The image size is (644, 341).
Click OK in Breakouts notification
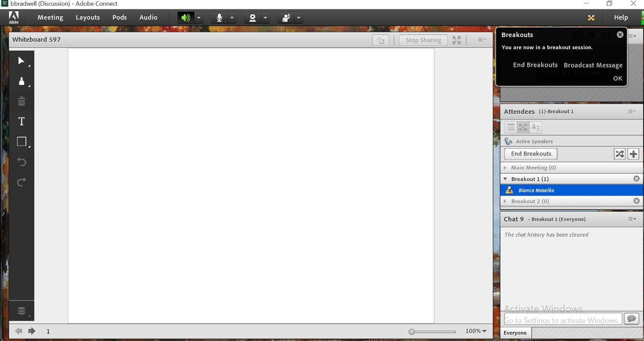click(x=618, y=78)
